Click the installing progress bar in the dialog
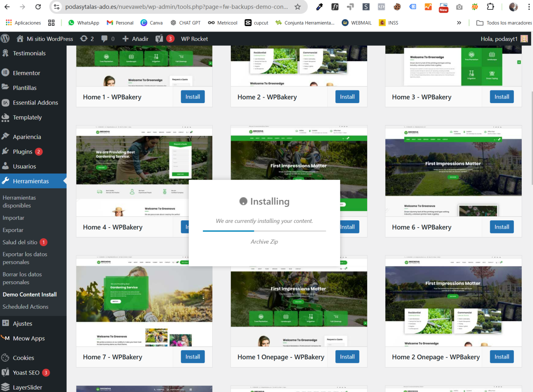Viewport: 533px width, 392px height. point(265,231)
